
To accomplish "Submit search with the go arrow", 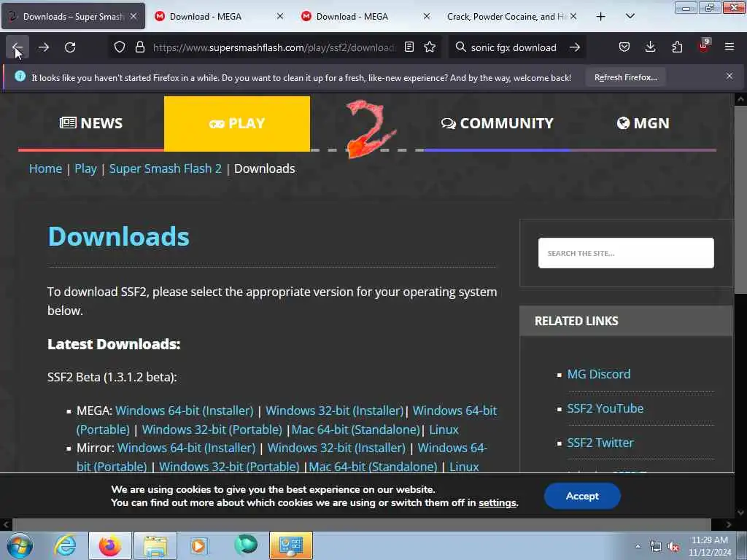I will 575,47.
